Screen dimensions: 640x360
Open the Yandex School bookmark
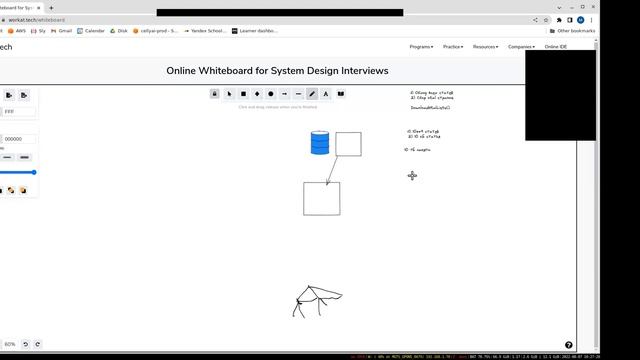pos(205,31)
